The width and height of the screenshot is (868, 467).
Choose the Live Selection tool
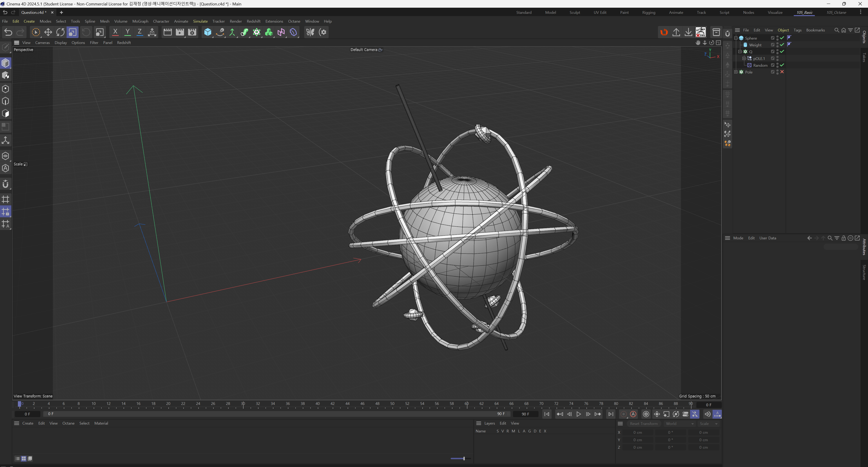pyautogui.click(x=36, y=32)
